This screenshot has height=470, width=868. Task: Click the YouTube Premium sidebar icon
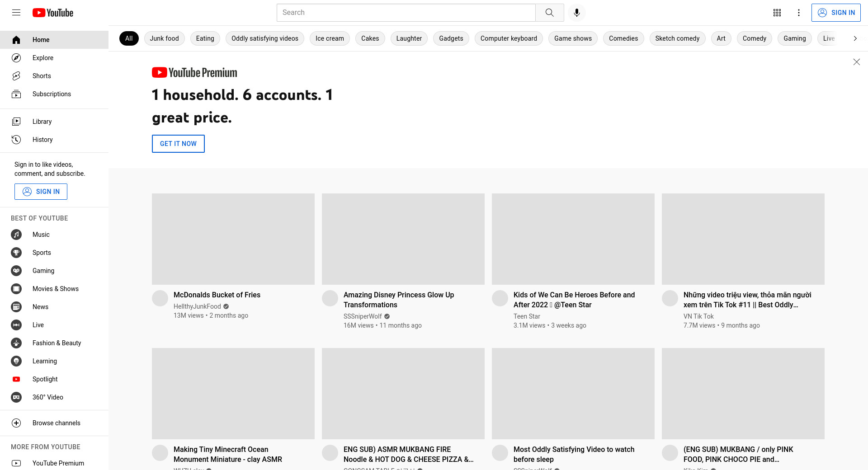[16, 463]
